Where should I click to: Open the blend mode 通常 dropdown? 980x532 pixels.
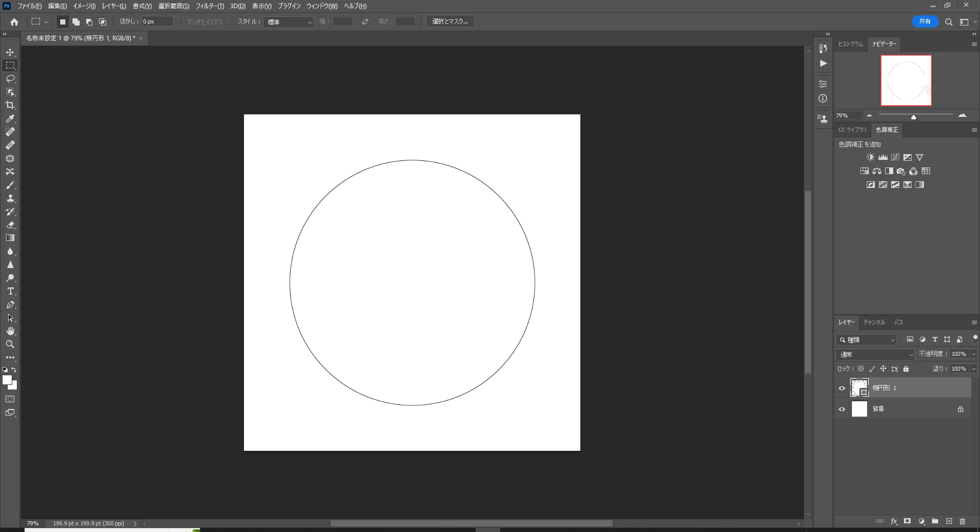(x=875, y=354)
